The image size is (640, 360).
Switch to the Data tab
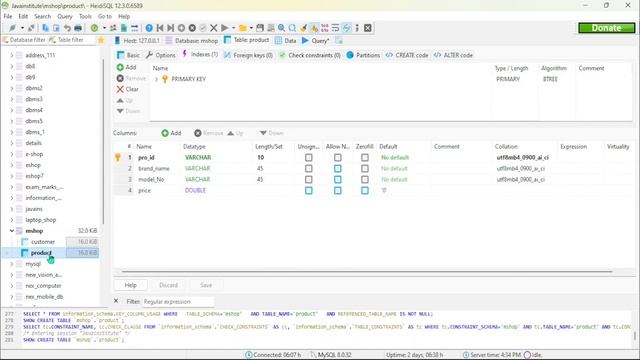pos(286,40)
